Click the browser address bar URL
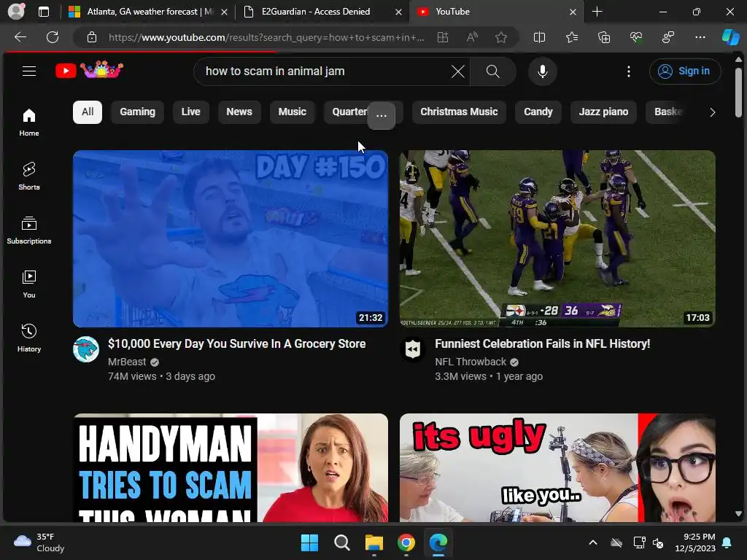 pyautogui.click(x=266, y=37)
